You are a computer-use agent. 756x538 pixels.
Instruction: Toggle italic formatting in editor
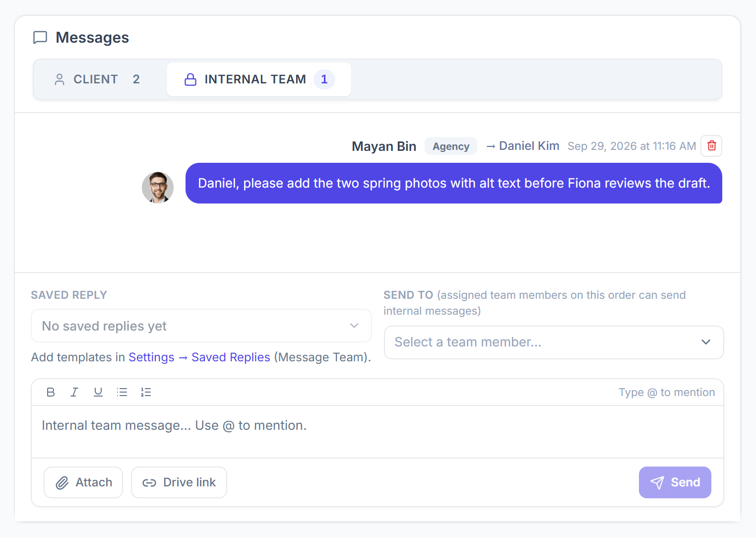[x=74, y=392]
